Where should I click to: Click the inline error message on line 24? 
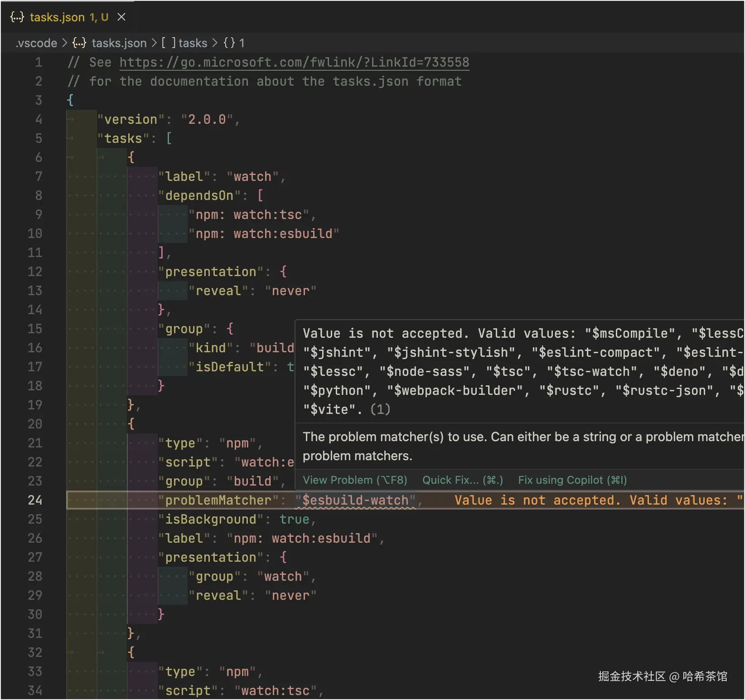tap(599, 500)
